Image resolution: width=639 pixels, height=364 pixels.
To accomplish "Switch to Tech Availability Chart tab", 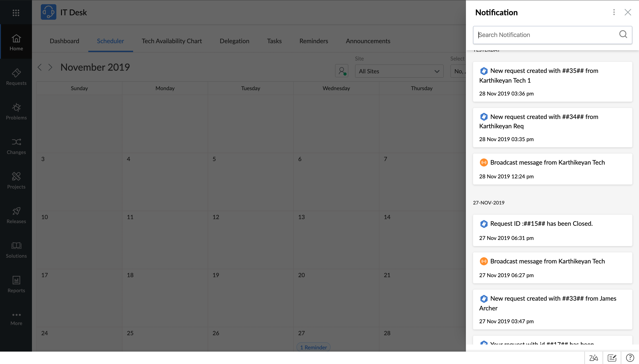I will (172, 41).
